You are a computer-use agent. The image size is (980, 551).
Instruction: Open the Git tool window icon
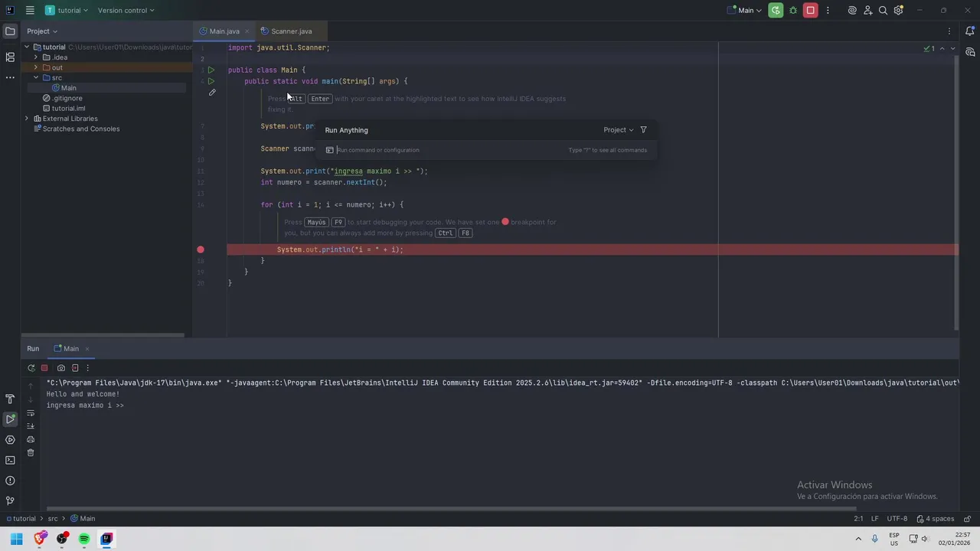[x=10, y=500]
